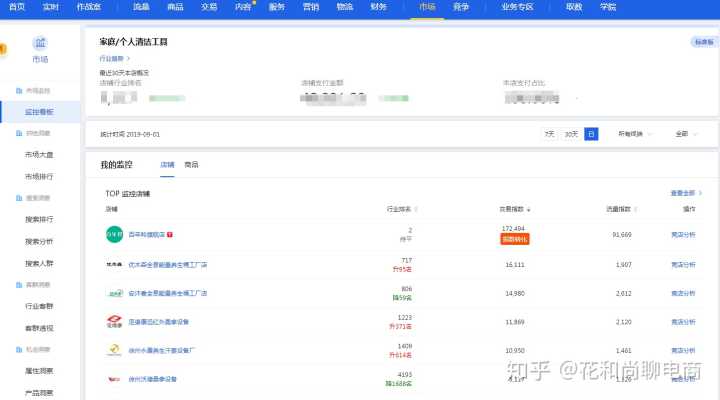Click the sort icon on 行业排名 column

pos(416,210)
